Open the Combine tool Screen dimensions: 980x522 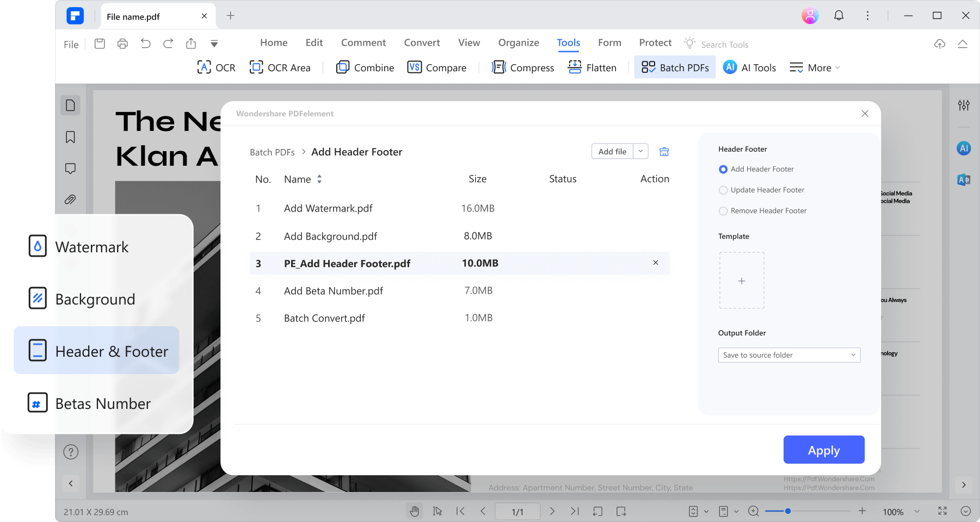pos(365,67)
